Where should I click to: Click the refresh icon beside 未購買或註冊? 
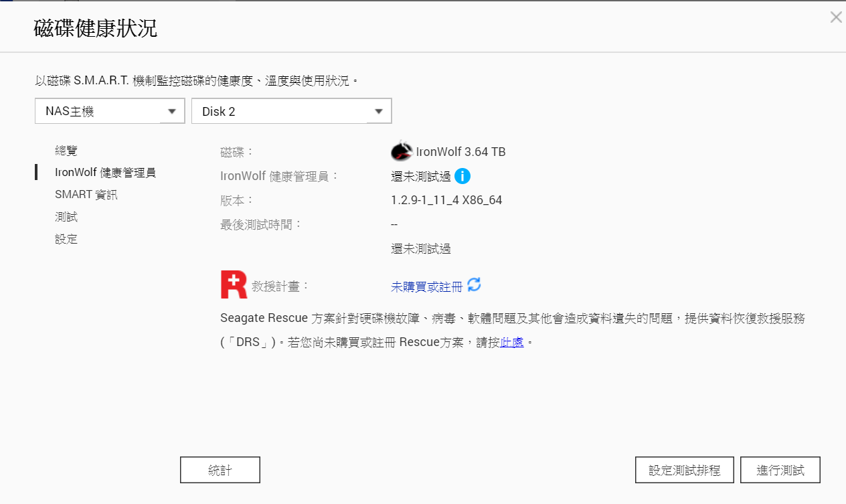(474, 285)
